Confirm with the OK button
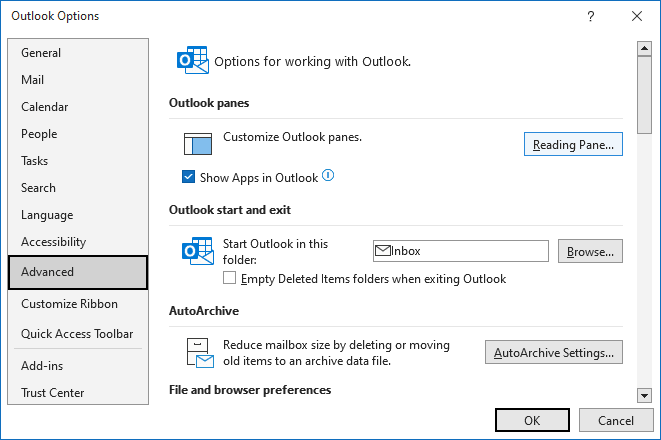 [532, 420]
